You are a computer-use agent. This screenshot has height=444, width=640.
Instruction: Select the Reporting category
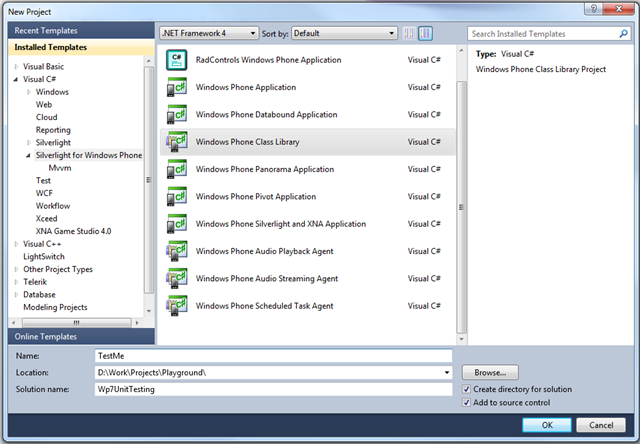pos(53,130)
